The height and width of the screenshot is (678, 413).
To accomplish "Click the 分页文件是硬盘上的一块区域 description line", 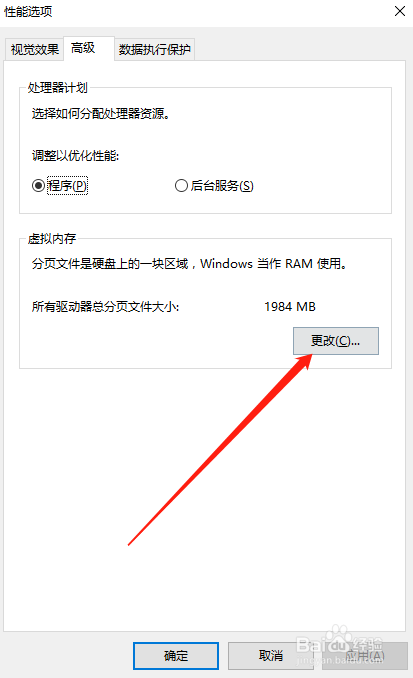I will pyautogui.click(x=189, y=263).
